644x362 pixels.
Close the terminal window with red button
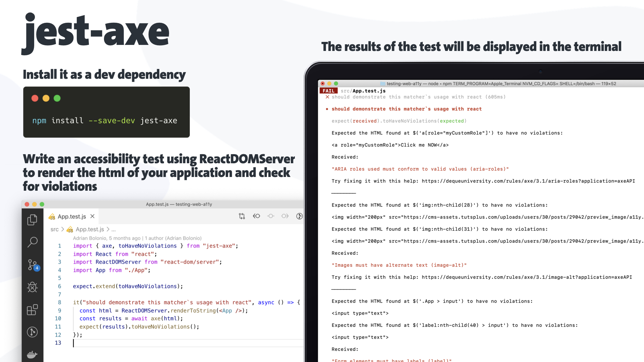pyautogui.click(x=323, y=83)
